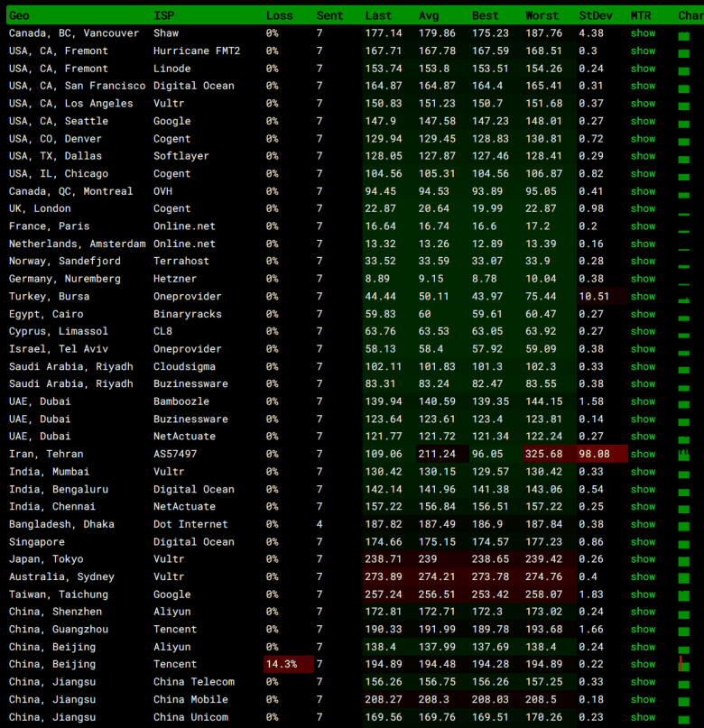Viewport: 704px width, 728px height.
Task: Click show for Bursa Oneprovider row
Action: [643, 296]
